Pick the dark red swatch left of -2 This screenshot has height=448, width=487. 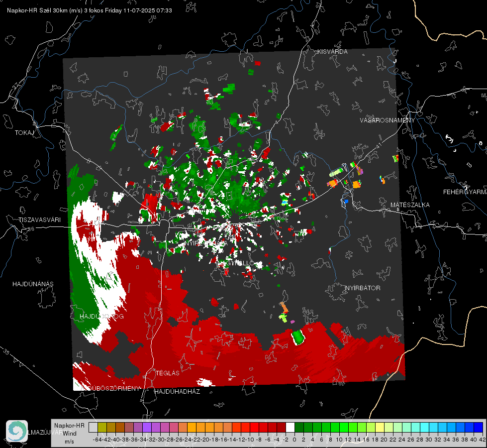point(281,427)
